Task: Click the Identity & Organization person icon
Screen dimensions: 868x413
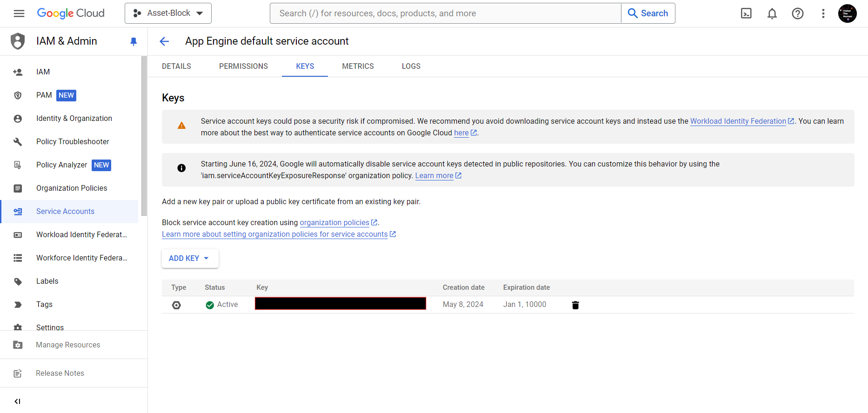Action: [18, 119]
